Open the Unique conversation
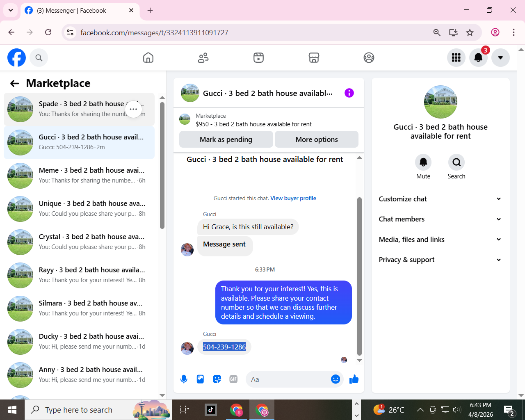Screen dimensions: 525x420 coord(79,209)
